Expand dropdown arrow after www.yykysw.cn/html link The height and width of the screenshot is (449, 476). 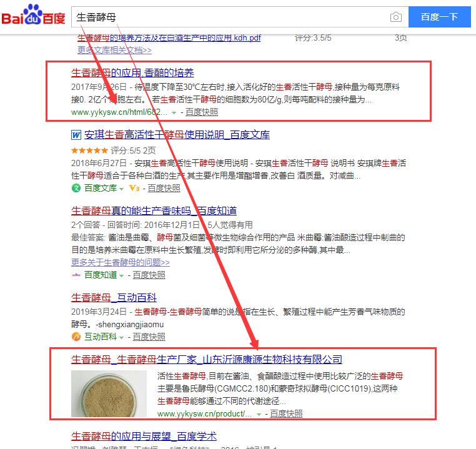click(174, 113)
